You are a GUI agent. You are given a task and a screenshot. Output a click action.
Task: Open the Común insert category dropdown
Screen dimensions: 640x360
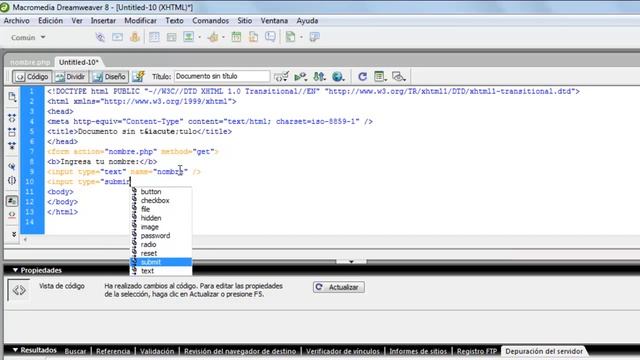pos(28,38)
